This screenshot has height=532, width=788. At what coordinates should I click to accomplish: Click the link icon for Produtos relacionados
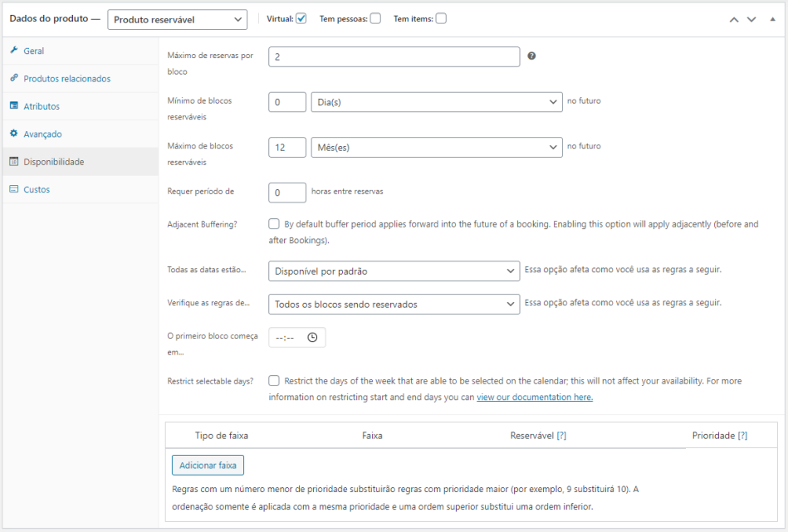[14, 78]
